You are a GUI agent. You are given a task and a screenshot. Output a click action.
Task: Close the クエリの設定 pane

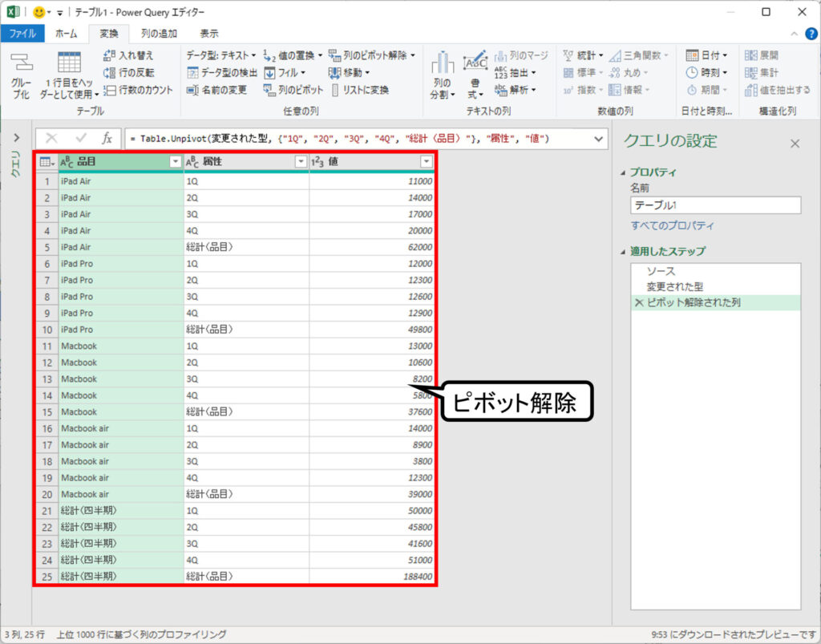point(795,144)
